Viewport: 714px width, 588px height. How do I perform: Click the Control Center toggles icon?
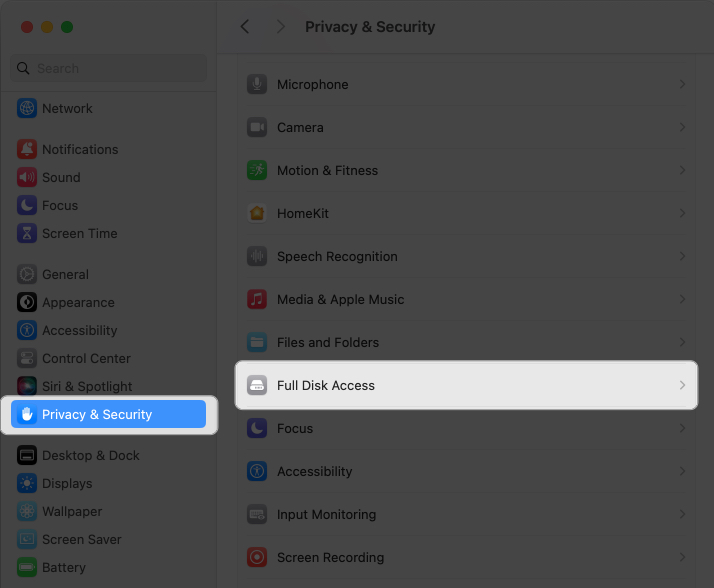click(x=27, y=358)
